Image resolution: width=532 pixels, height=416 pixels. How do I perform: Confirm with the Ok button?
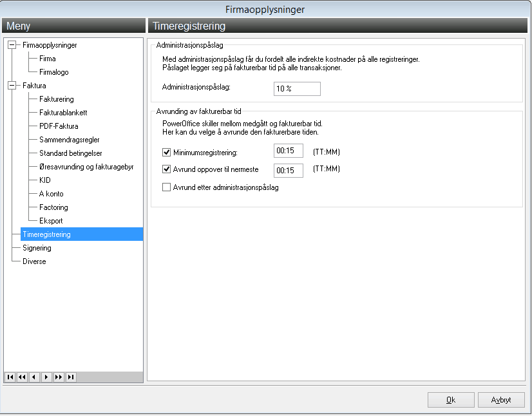click(x=451, y=400)
